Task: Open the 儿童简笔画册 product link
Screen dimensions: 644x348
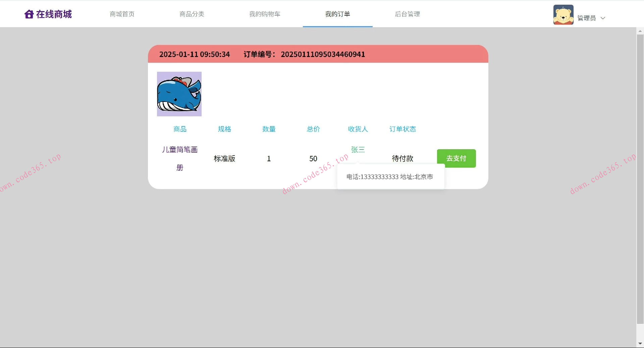Action: pos(180,158)
